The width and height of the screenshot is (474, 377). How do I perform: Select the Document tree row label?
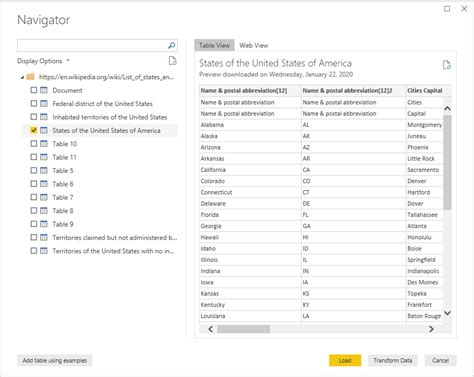click(67, 90)
